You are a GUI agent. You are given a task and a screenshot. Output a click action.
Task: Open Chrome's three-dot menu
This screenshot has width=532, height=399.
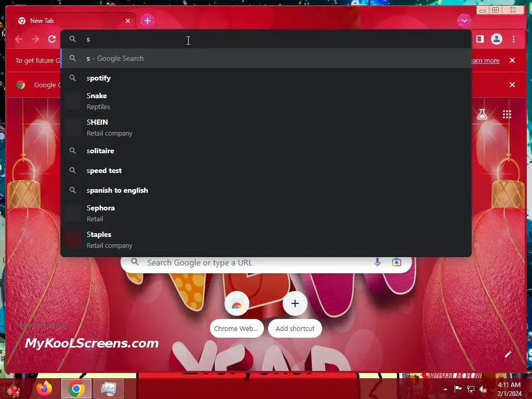[513, 39]
